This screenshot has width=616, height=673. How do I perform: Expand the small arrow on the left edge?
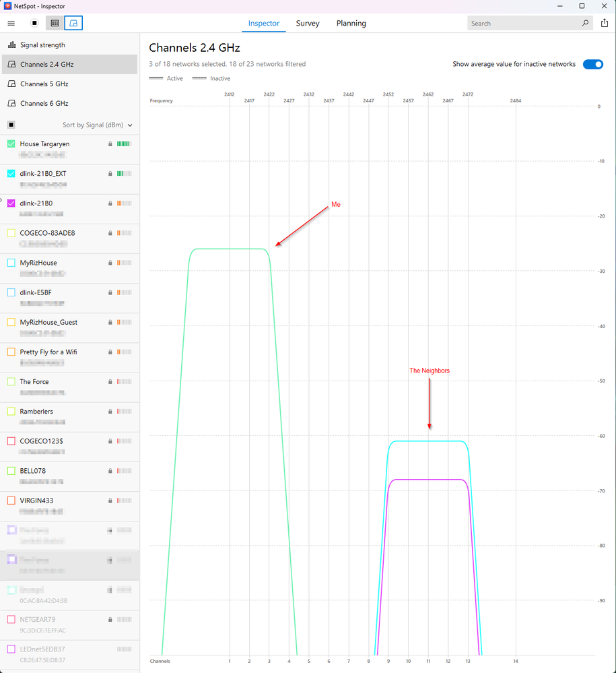pos(3,199)
